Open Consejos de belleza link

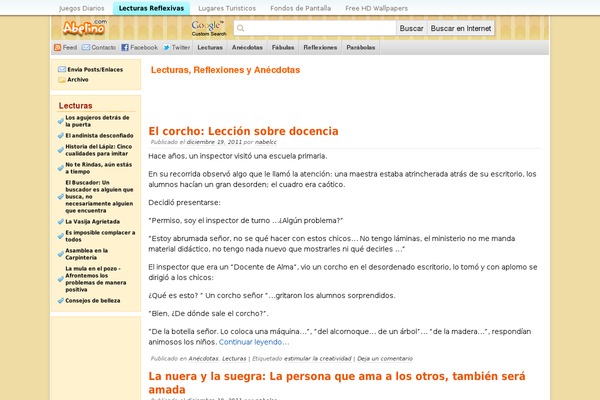click(x=93, y=301)
